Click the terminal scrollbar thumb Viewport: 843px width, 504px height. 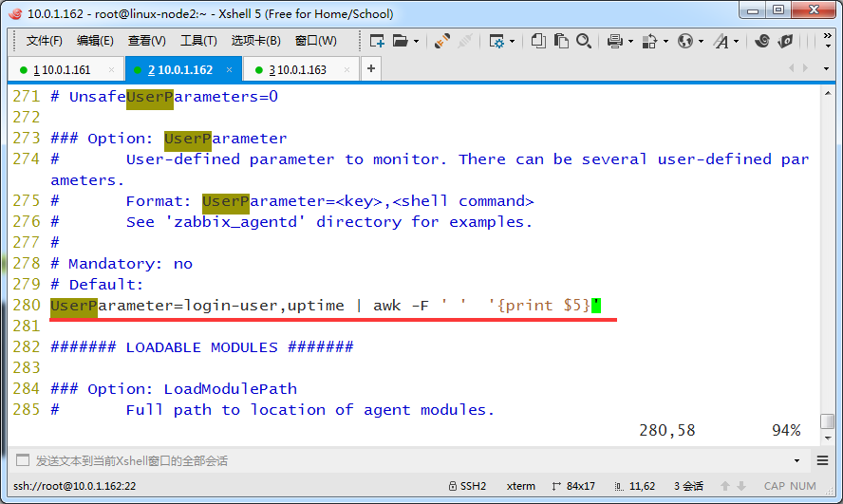[x=828, y=421]
